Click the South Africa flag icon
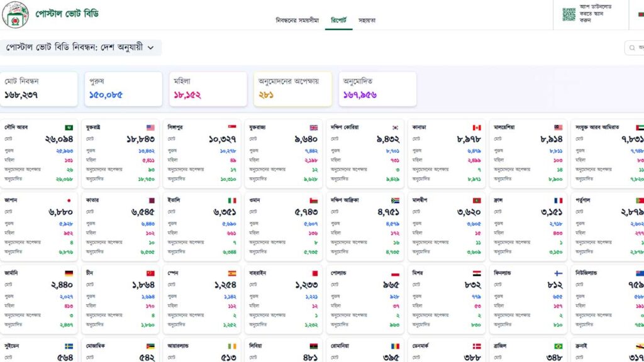The image size is (644, 362). 395,200
